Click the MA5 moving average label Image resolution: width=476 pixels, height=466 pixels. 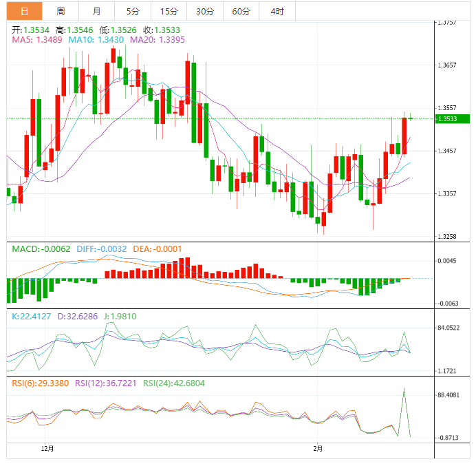click(37, 40)
